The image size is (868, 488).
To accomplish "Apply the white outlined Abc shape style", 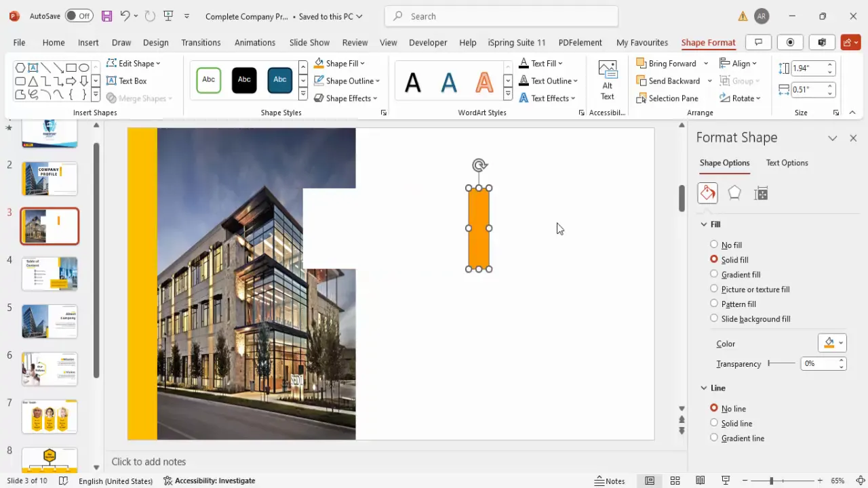I will [209, 80].
